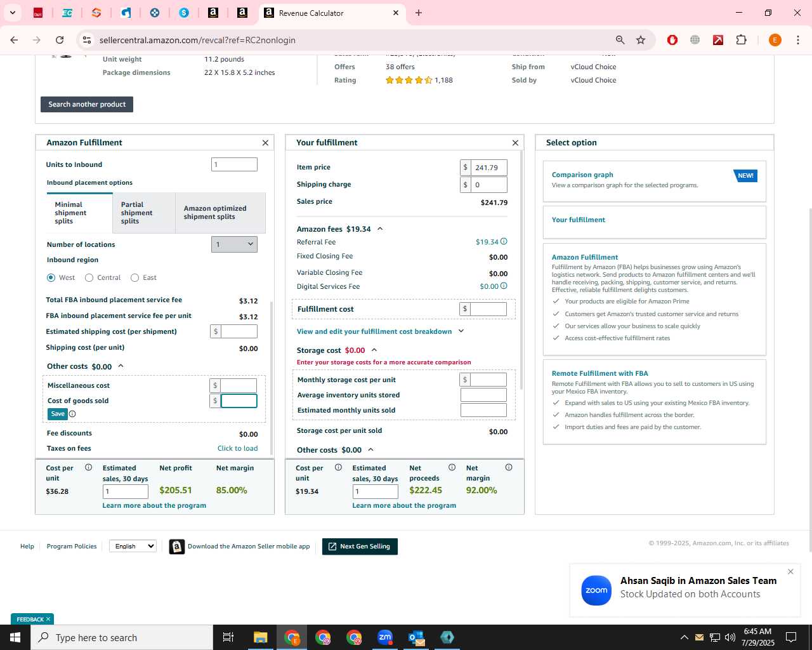The width and height of the screenshot is (812, 650).
Task: Close the Your fulfillment panel
Action: 515,143
